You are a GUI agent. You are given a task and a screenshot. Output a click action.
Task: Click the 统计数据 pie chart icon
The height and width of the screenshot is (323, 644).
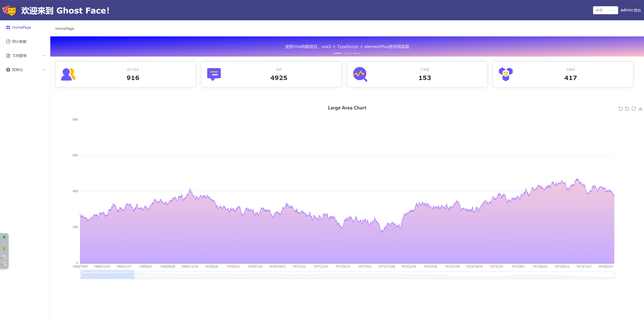tap(8, 42)
